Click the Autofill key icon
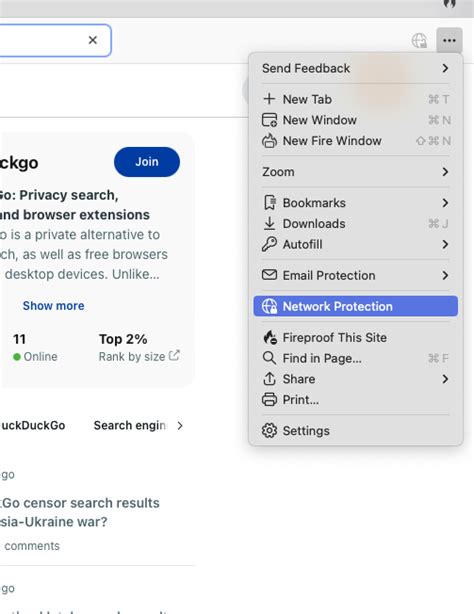Screen dimensions: 474x614 pos(269,244)
